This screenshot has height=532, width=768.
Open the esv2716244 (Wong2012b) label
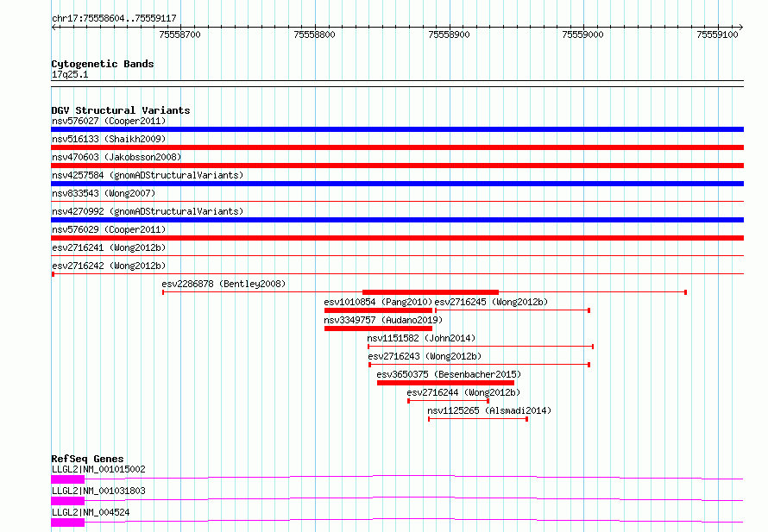[x=463, y=392]
